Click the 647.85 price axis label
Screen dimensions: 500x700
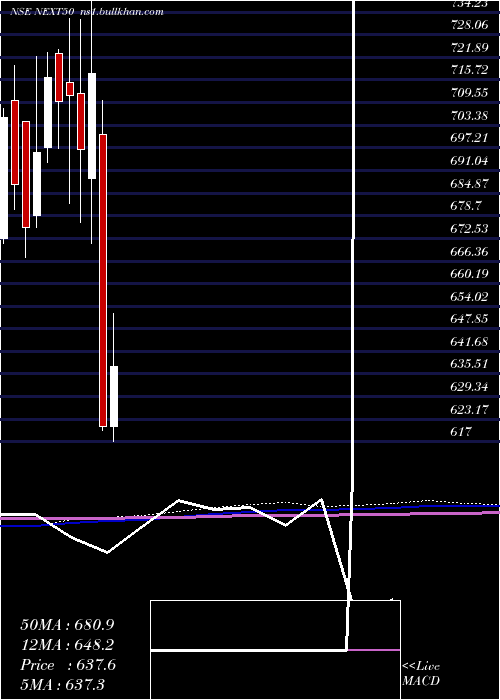469,319
